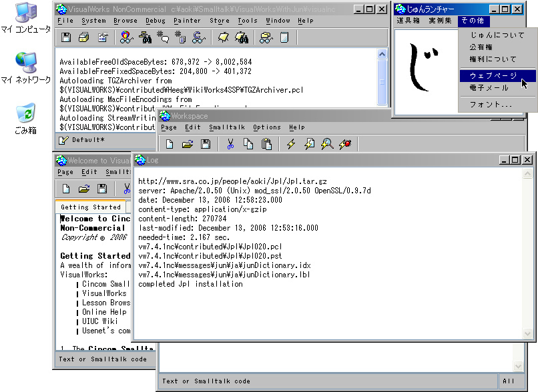Open the Edit menu in Workspace window
Viewport: 538px width, 392px height.
tap(192, 127)
